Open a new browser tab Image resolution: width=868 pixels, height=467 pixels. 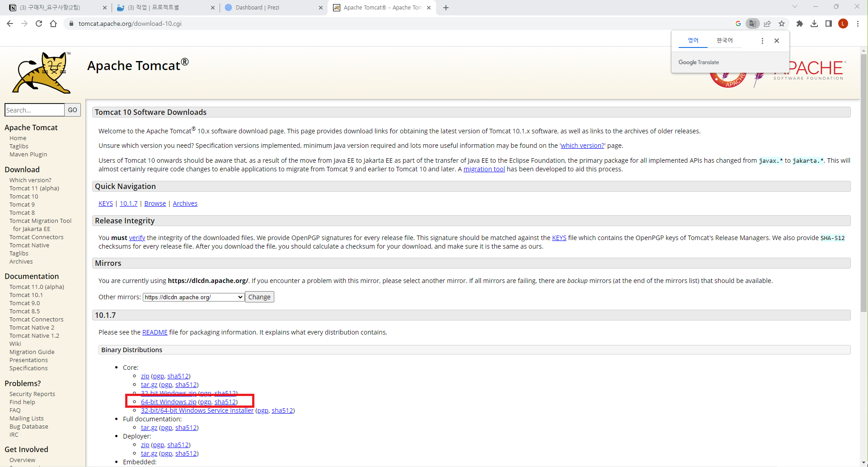pos(446,8)
